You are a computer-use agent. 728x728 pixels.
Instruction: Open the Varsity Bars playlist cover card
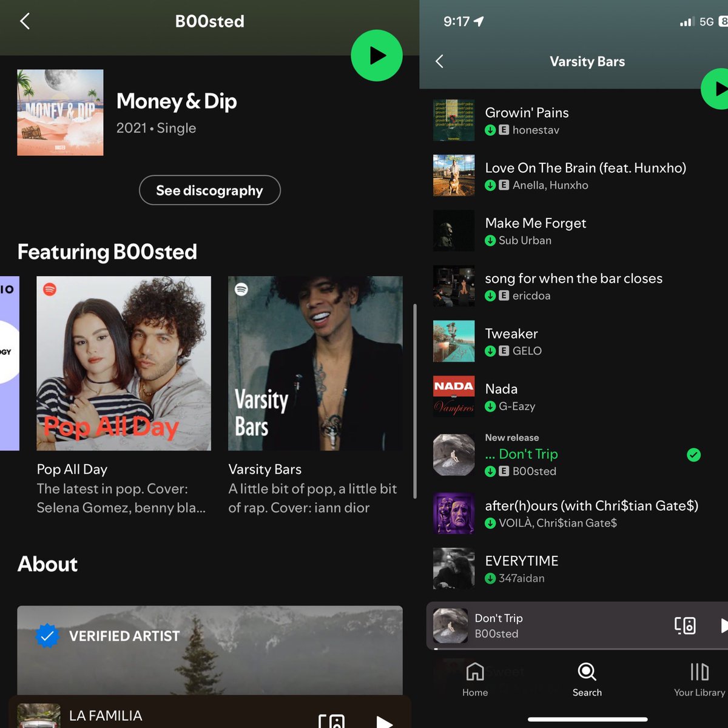[x=315, y=363]
